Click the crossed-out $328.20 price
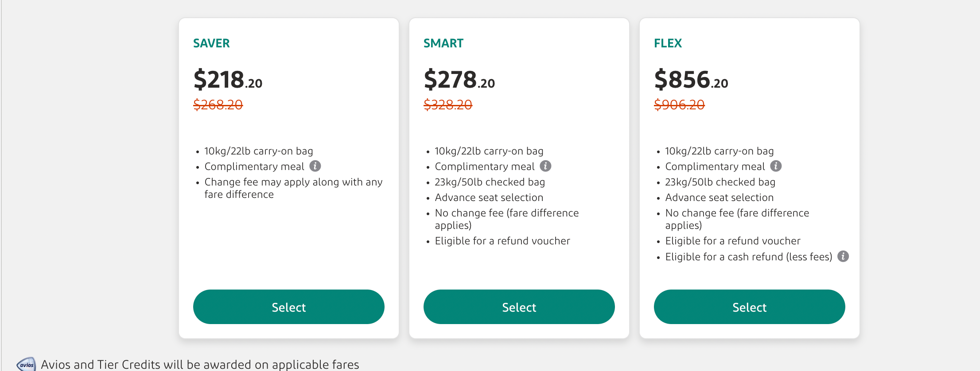Image resolution: width=980 pixels, height=371 pixels. pos(448,105)
